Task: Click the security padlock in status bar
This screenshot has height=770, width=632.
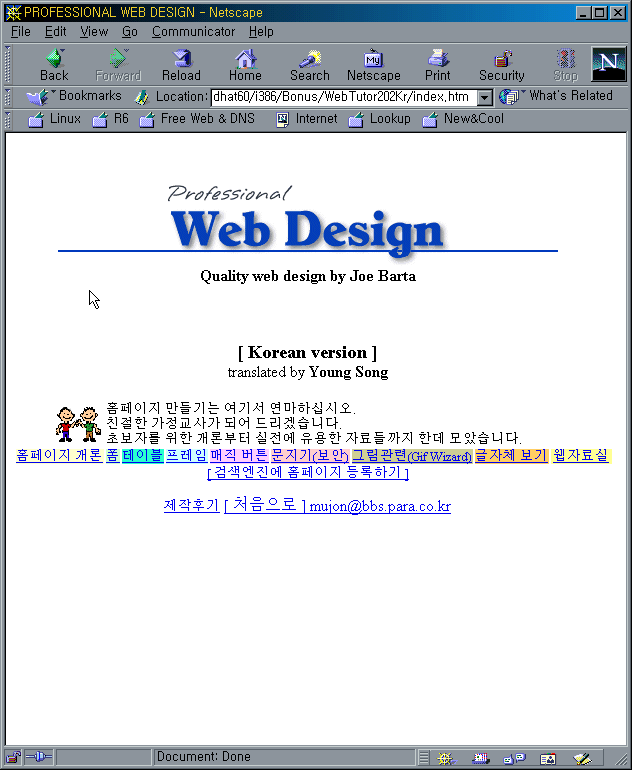Action: [x=13, y=757]
